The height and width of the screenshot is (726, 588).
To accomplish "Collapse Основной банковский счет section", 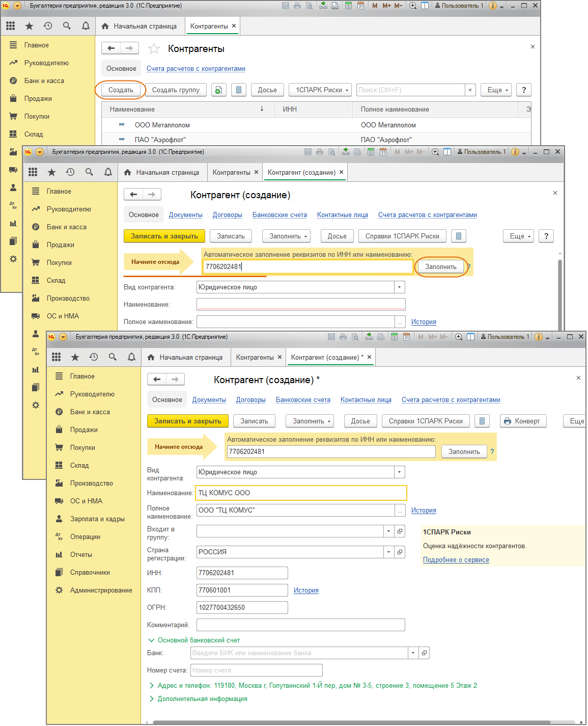I will click(x=151, y=640).
